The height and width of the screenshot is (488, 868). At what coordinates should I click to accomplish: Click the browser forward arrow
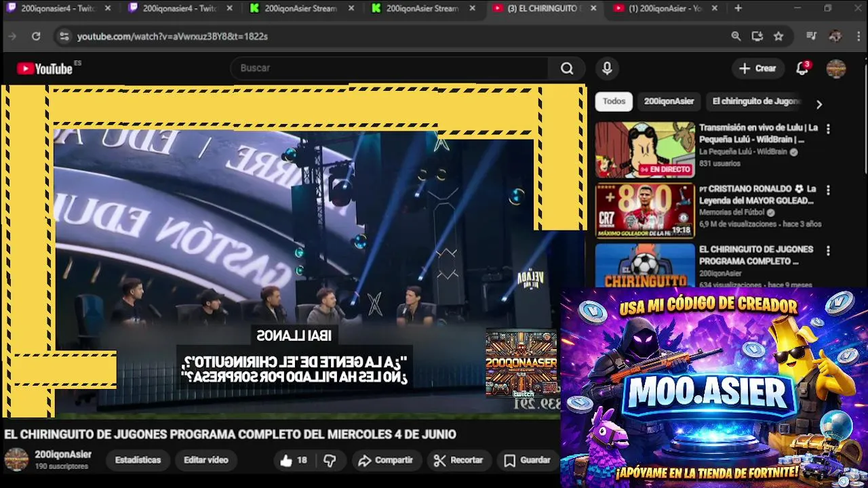point(12,36)
